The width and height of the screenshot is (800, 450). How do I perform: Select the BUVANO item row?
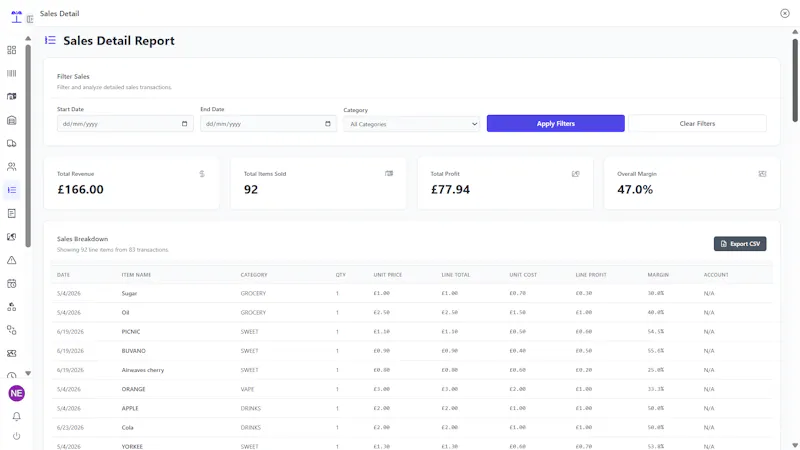[412, 351]
